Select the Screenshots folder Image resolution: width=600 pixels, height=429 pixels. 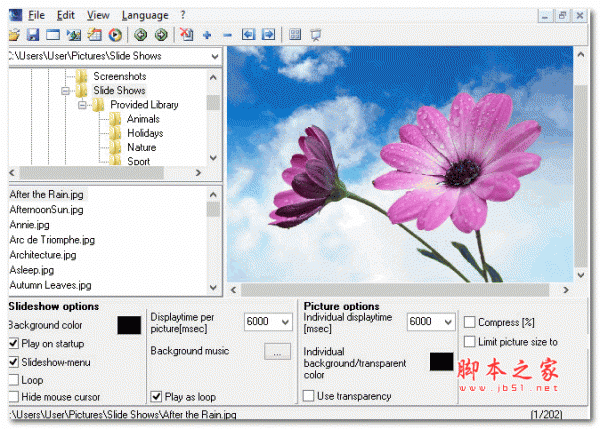coord(120,77)
